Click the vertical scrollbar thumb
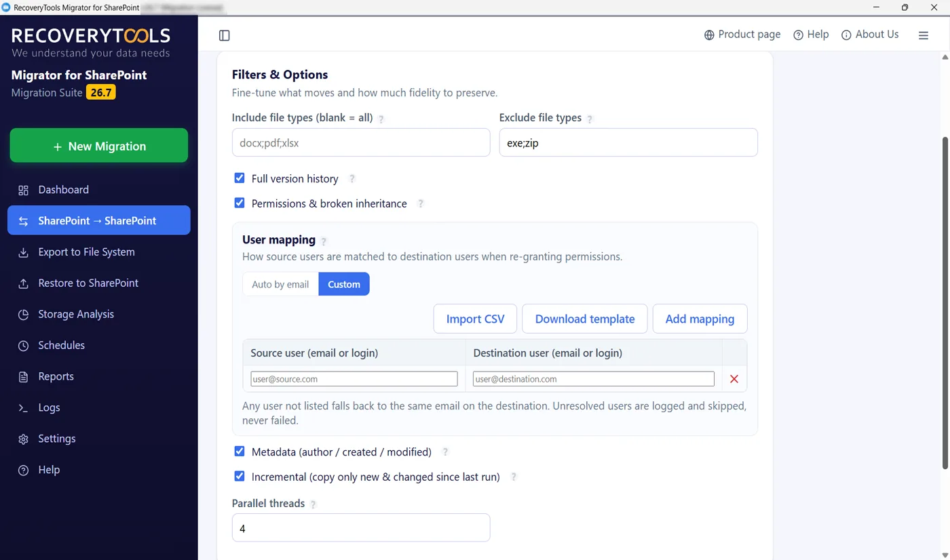 [x=945, y=303]
